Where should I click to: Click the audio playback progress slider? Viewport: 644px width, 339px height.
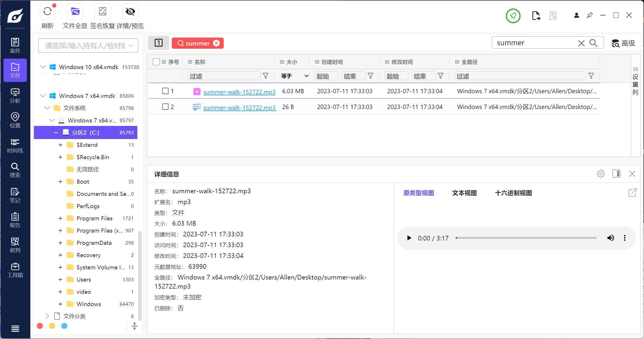[526, 238]
